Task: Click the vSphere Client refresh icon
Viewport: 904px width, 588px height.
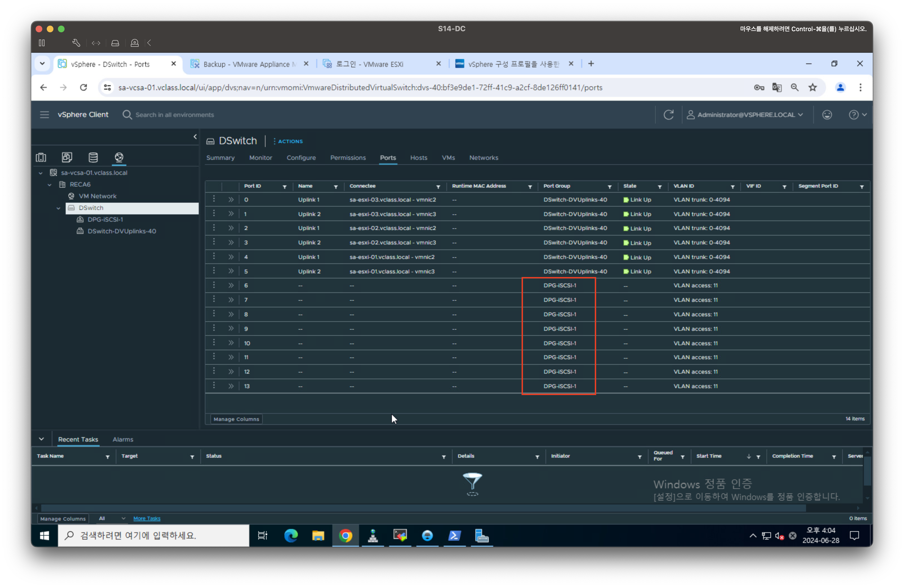Action: (669, 115)
